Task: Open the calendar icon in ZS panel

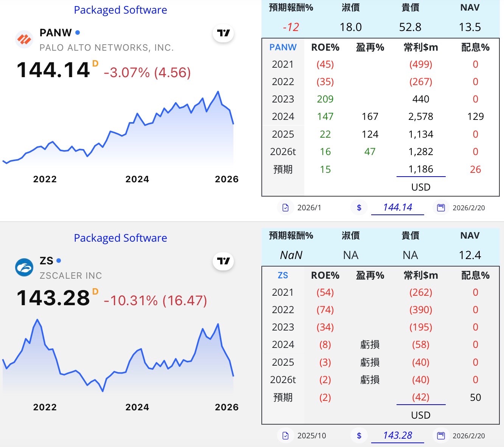Action: click(441, 436)
